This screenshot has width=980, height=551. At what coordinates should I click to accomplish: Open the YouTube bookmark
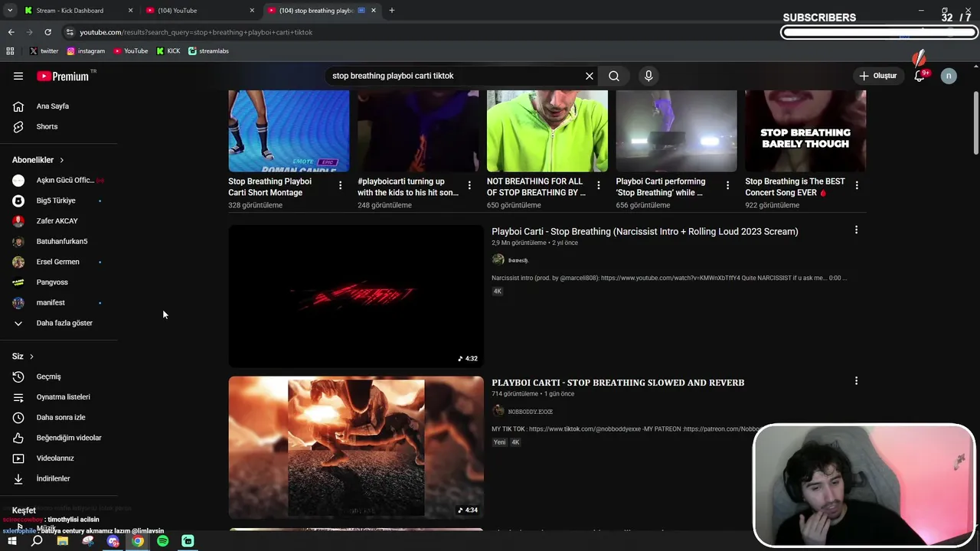tap(131, 51)
